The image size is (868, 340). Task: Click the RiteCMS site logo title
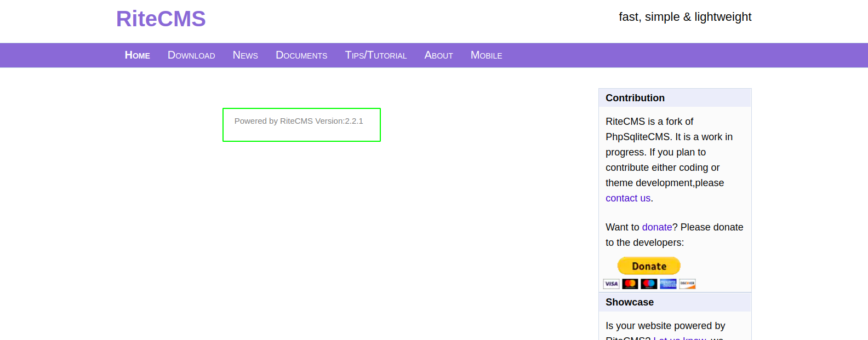(x=161, y=19)
